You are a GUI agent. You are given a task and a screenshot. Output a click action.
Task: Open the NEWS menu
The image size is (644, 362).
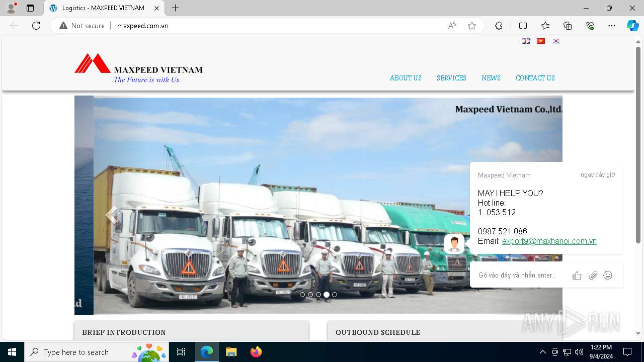pyautogui.click(x=491, y=78)
